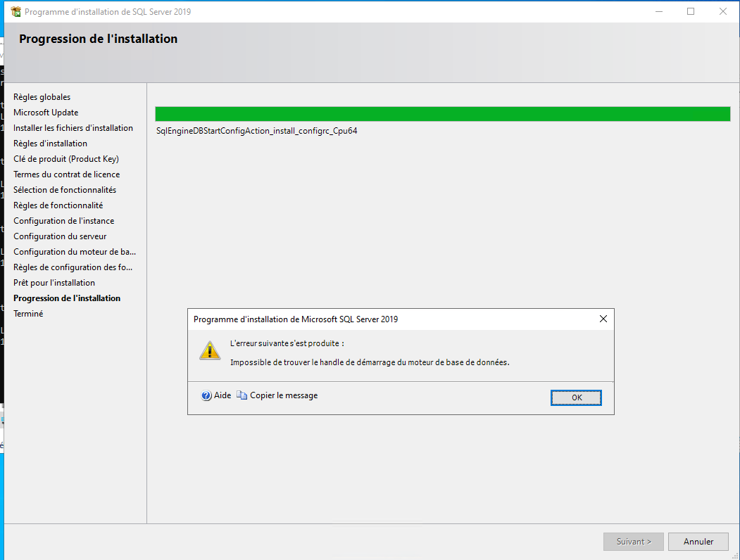The image size is (740, 560).
Task: Click the Suivant > button
Action: (x=634, y=542)
